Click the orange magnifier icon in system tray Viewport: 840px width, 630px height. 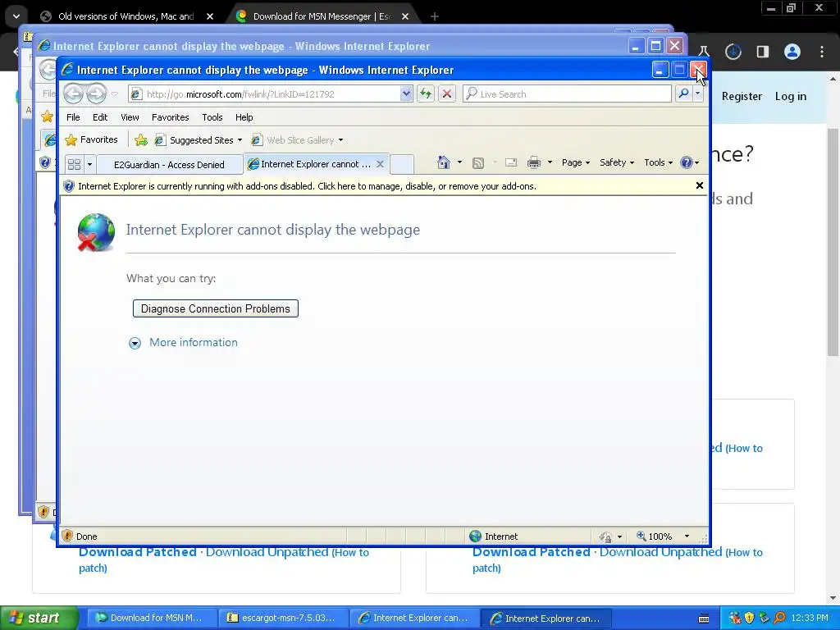[x=779, y=618]
